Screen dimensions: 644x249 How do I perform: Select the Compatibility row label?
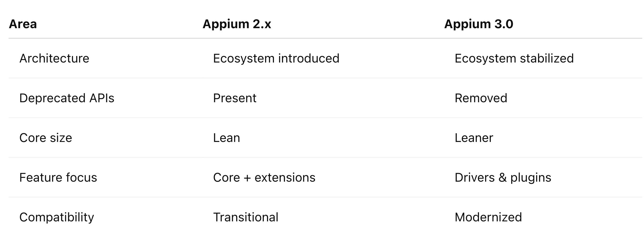[57, 217]
